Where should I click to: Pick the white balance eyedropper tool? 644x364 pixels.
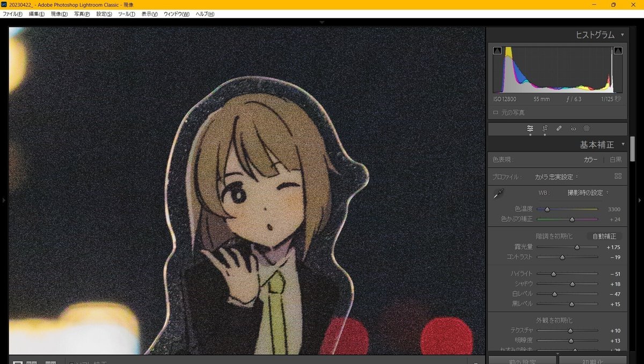(498, 194)
